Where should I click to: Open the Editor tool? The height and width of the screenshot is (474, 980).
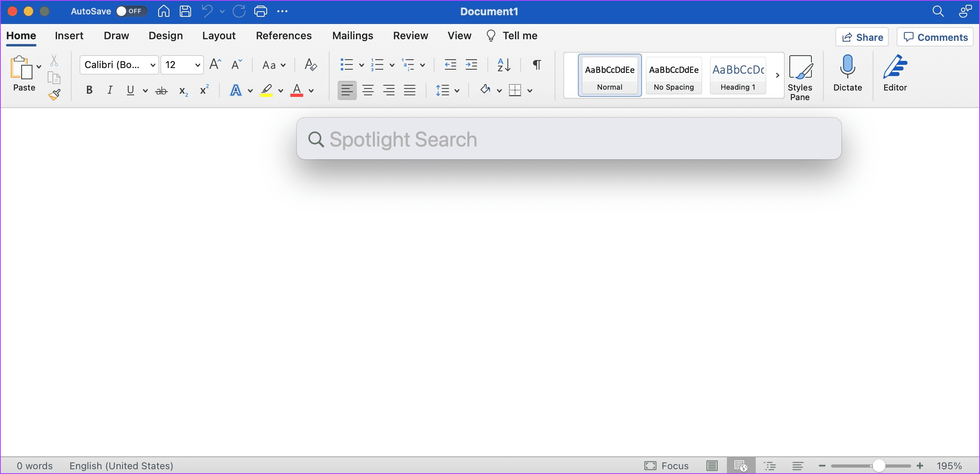click(x=895, y=74)
